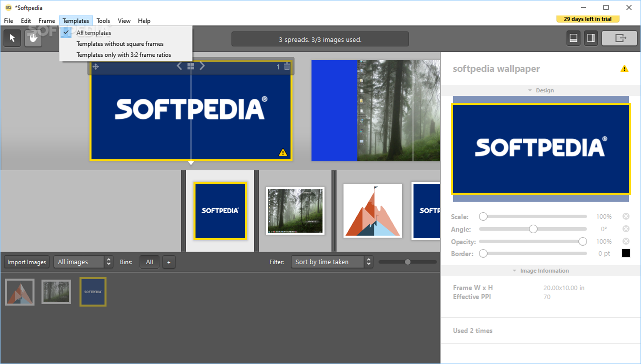Adjust the Angle slider
The width and height of the screenshot is (641, 364).
(533, 229)
